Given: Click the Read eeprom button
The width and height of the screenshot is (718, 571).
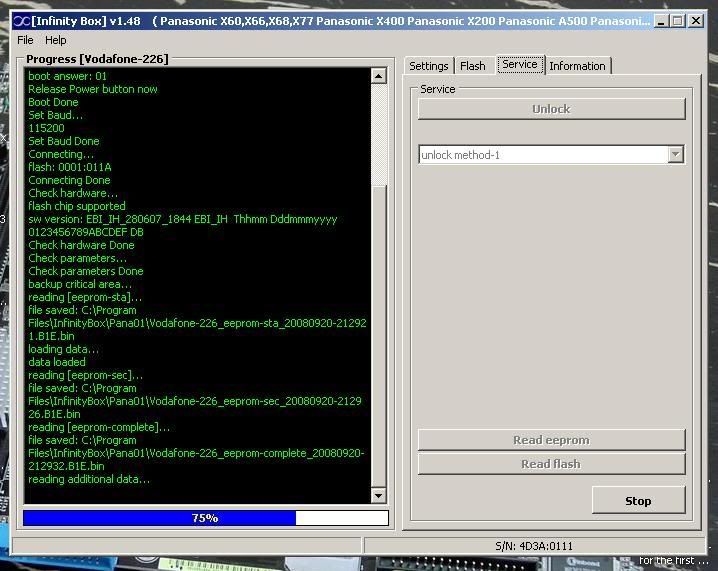Looking at the screenshot, I should pos(551,440).
